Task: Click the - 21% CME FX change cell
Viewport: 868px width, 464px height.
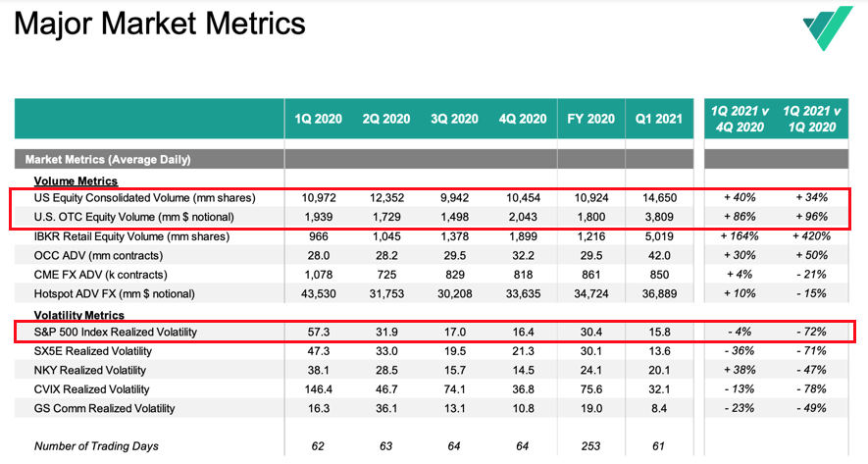Action: click(x=811, y=275)
